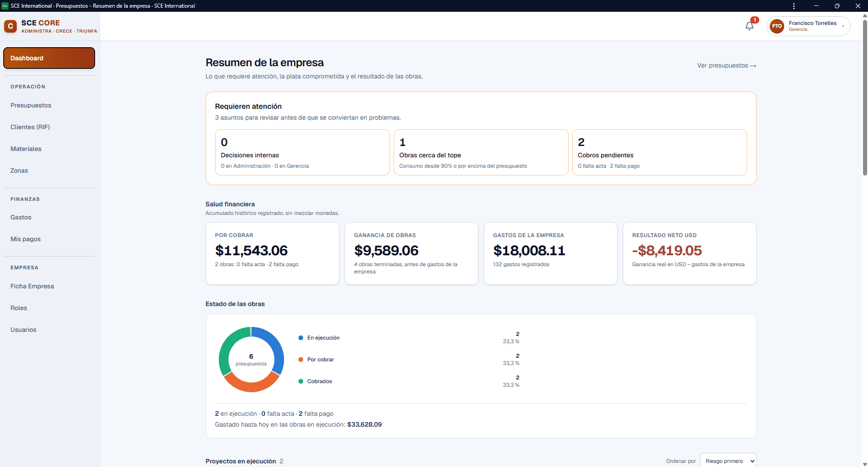This screenshot has width=868, height=467.
Task: Open the Obras cerca del tope card
Action: (x=481, y=152)
